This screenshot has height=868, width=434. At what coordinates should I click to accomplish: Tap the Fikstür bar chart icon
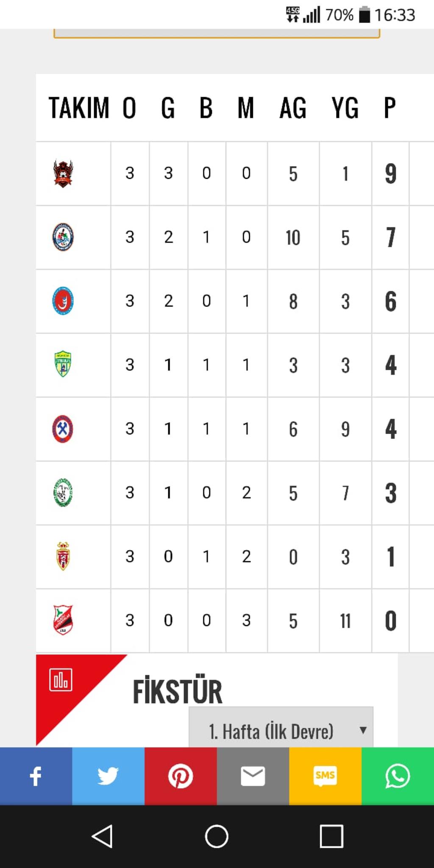coord(61,680)
